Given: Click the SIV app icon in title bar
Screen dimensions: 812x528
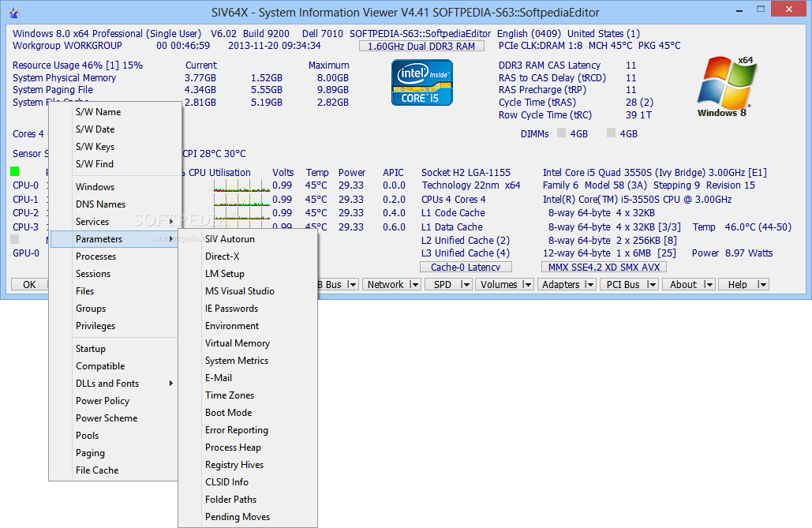Looking at the screenshot, I should pyautogui.click(x=14, y=12).
